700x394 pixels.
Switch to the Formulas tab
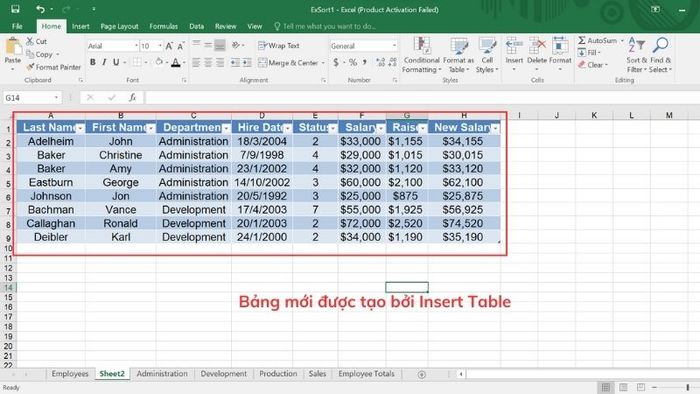tap(163, 26)
